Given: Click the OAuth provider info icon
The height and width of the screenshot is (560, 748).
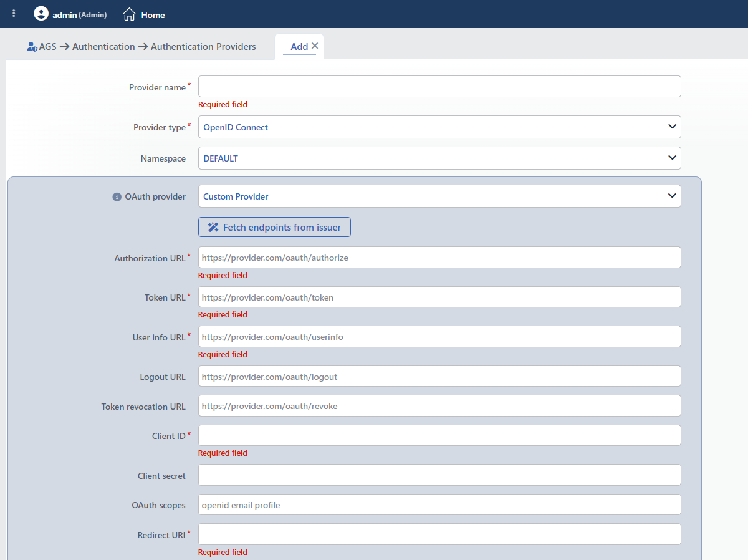Looking at the screenshot, I should (x=117, y=197).
